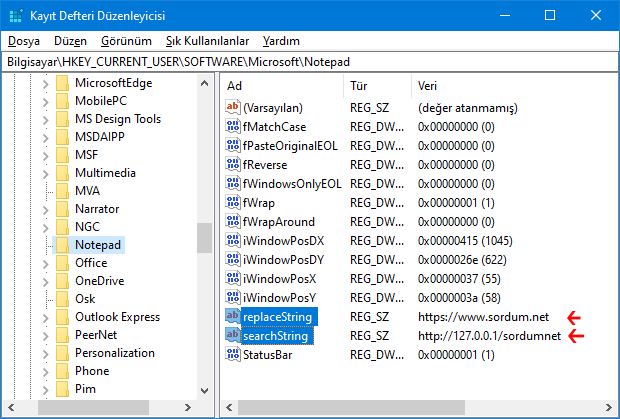
Task: Expand the Outlook Express key
Action: click(x=45, y=317)
